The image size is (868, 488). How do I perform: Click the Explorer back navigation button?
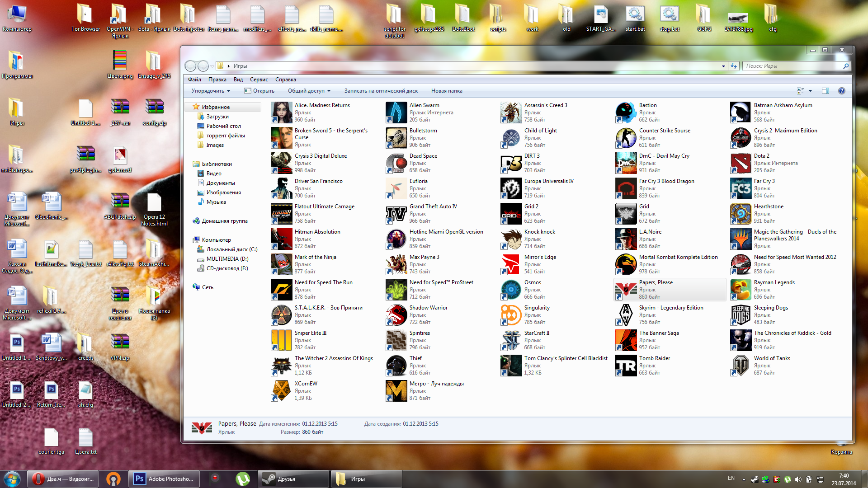pos(190,66)
